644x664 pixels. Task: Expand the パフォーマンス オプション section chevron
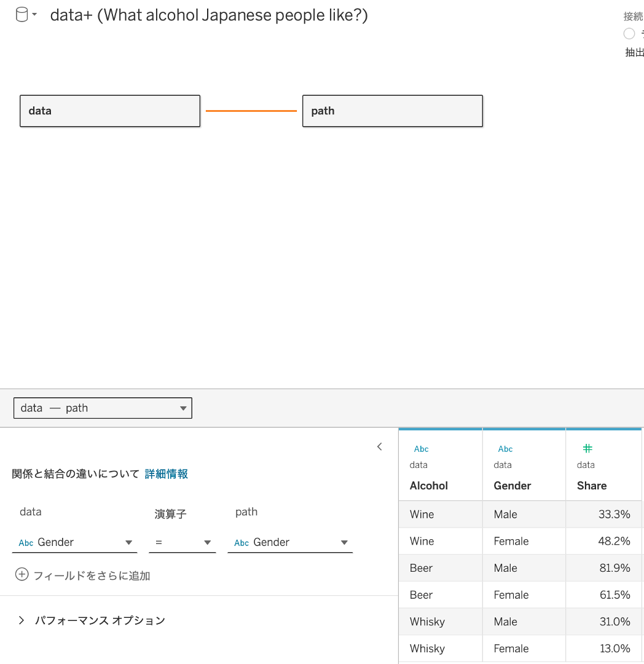click(22, 620)
